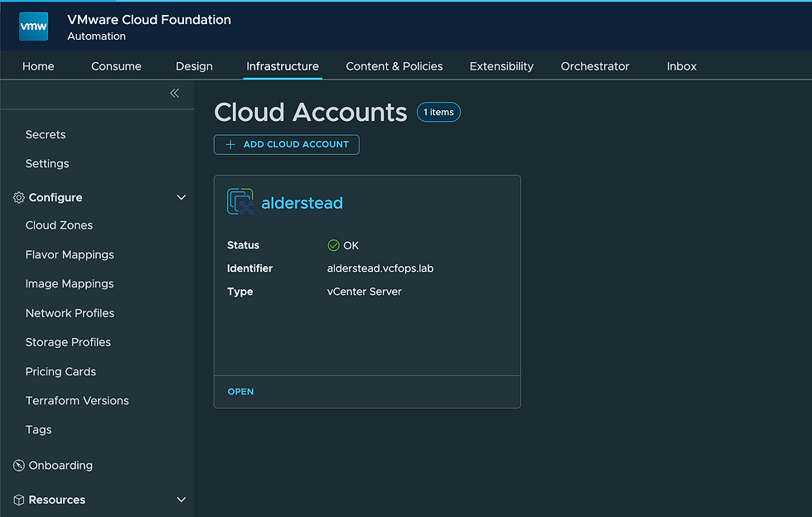Click the alderstead account name link
Image resolution: width=812 pixels, height=517 pixels.
point(302,203)
